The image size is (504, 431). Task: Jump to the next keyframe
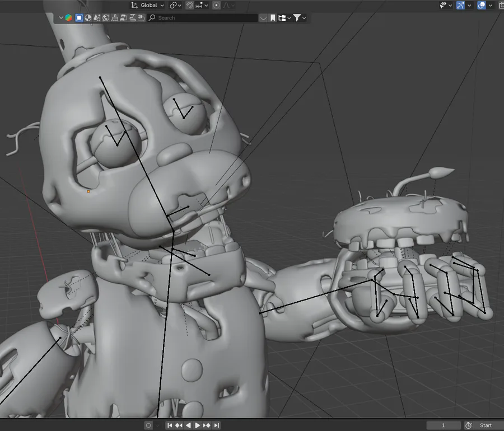click(207, 425)
